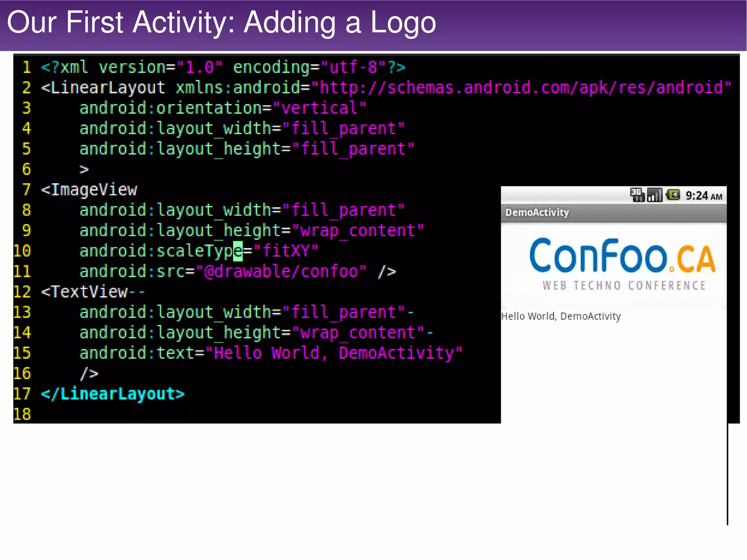Click the battery charging icon

pyautogui.click(x=673, y=195)
